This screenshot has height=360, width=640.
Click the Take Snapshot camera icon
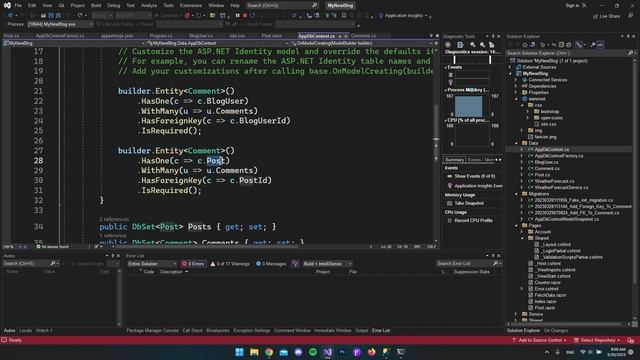449,203
